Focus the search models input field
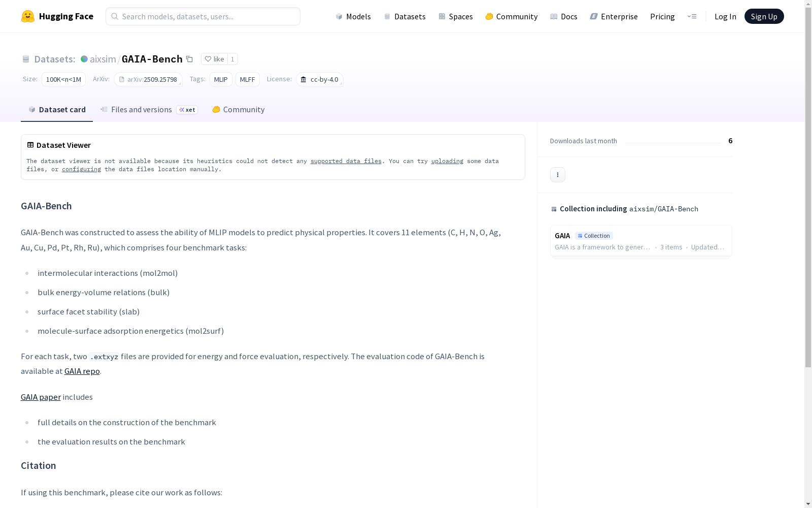 (203, 16)
